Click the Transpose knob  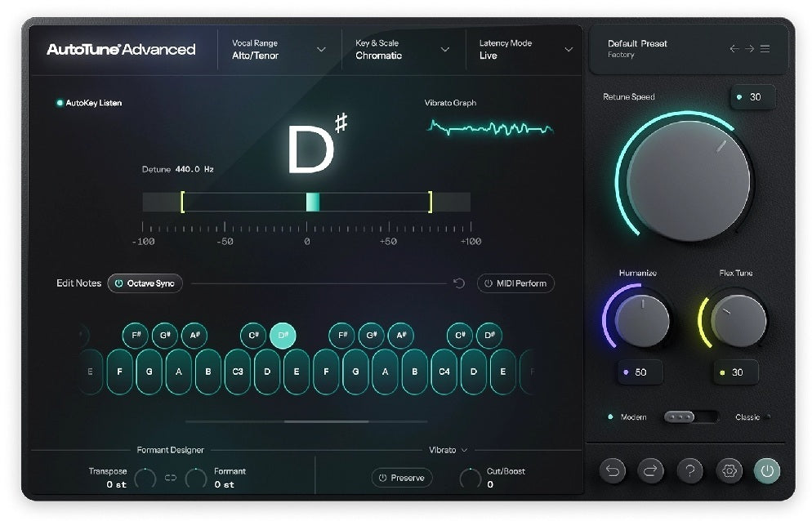coord(145,478)
